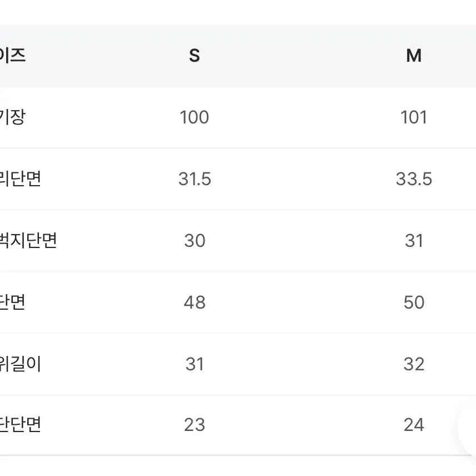Click the floating round button at the bottom right edge
This screenshot has height=476, width=476.
pos(468,425)
